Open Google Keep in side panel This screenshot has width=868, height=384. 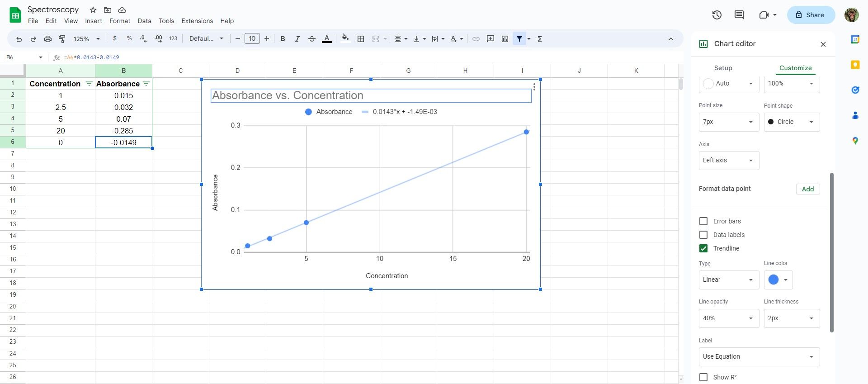[855, 65]
